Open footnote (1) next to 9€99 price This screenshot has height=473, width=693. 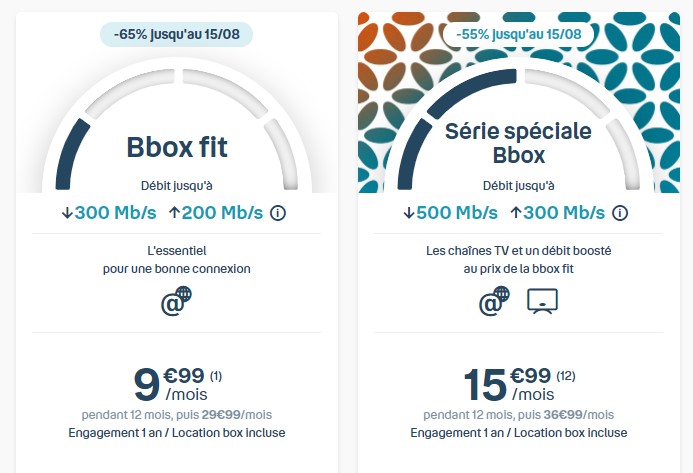point(216,376)
